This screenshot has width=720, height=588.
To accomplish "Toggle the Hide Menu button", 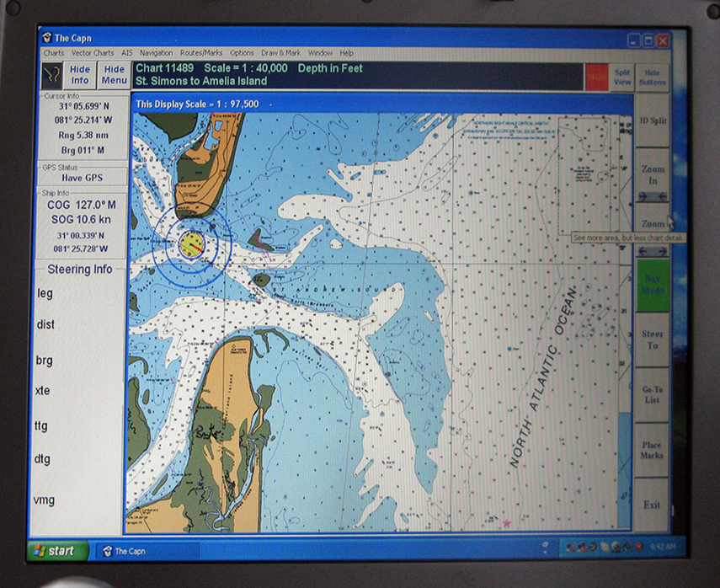I will [x=114, y=75].
